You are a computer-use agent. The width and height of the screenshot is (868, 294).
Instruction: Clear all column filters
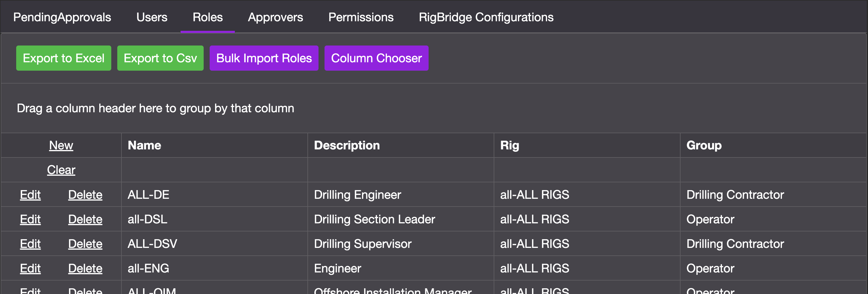click(61, 170)
